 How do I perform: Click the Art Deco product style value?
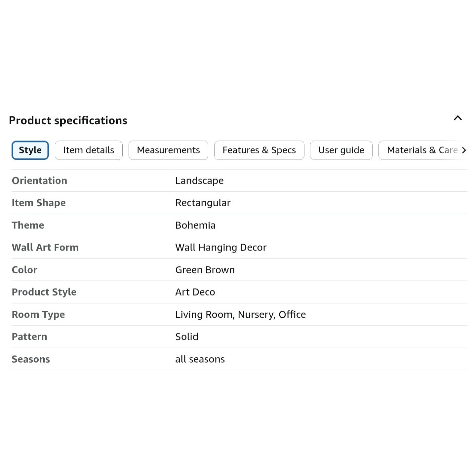[195, 292]
